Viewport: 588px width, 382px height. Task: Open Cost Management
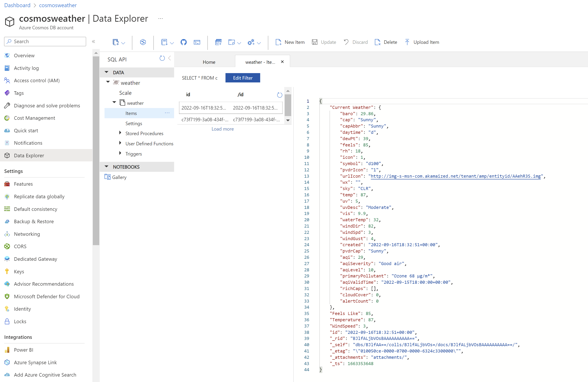point(34,118)
